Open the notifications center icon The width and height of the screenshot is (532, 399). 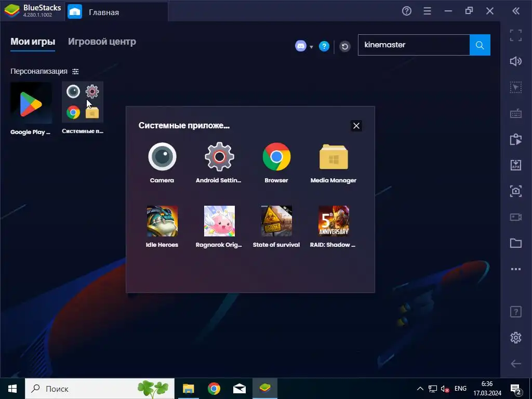[x=516, y=390]
